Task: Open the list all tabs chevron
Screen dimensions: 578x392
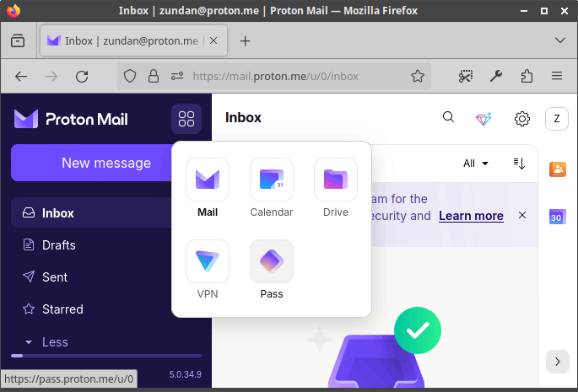Action: click(560, 40)
